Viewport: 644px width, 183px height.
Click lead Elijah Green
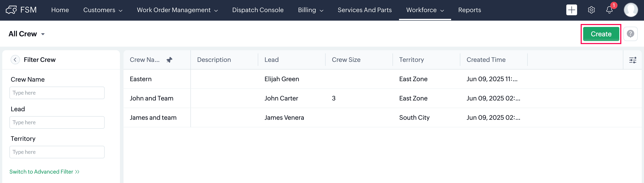(x=282, y=79)
